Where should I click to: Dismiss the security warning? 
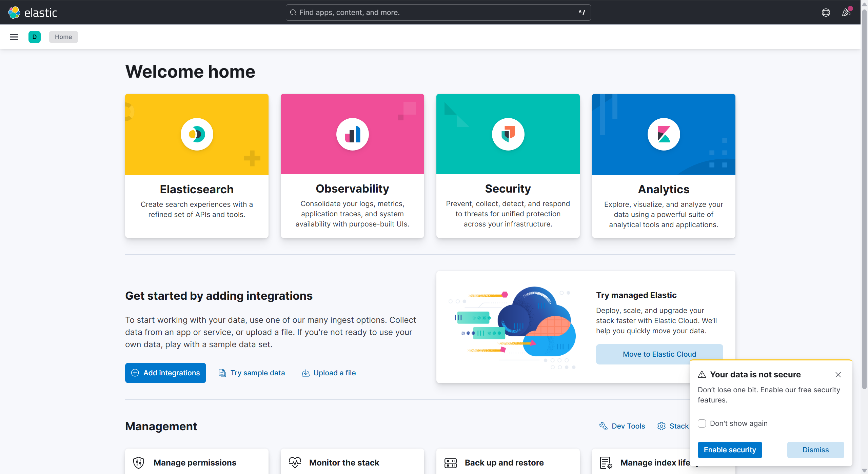click(815, 450)
